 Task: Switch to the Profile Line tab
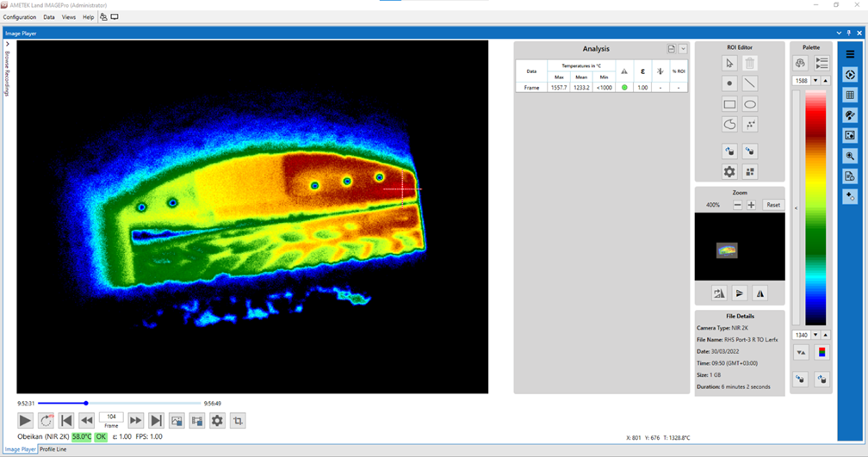[x=53, y=449]
